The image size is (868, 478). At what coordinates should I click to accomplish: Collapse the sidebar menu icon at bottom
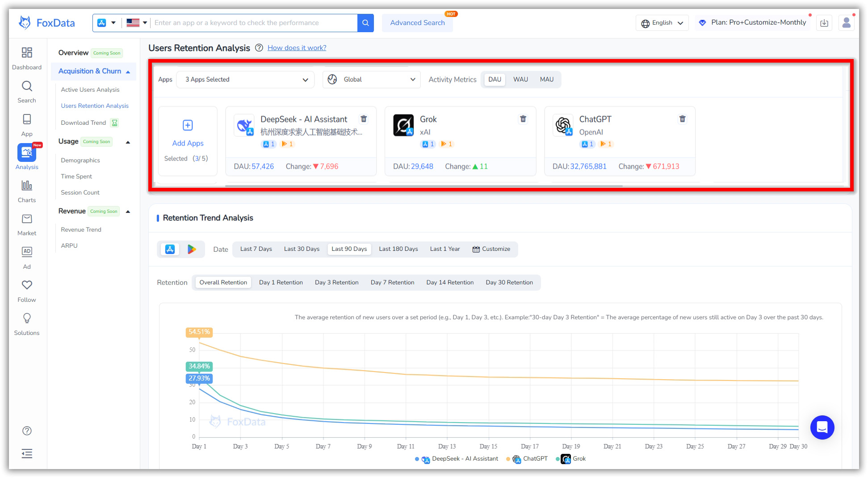pyautogui.click(x=27, y=453)
